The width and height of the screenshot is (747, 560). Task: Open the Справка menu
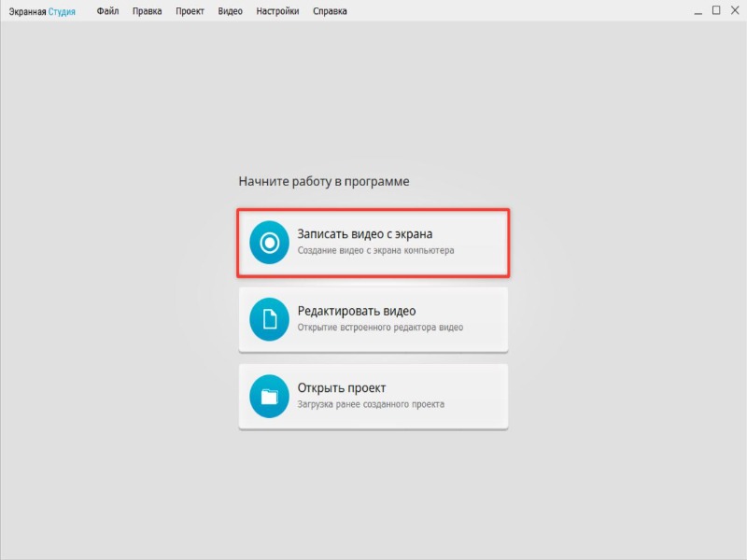point(331,11)
